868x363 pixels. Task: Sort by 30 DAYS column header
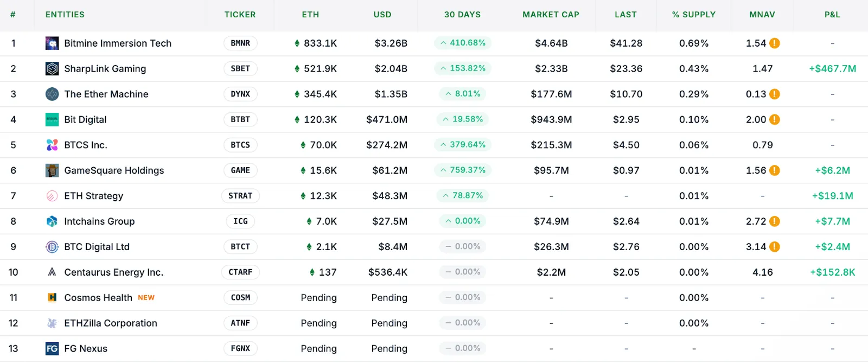click(462, 15)
